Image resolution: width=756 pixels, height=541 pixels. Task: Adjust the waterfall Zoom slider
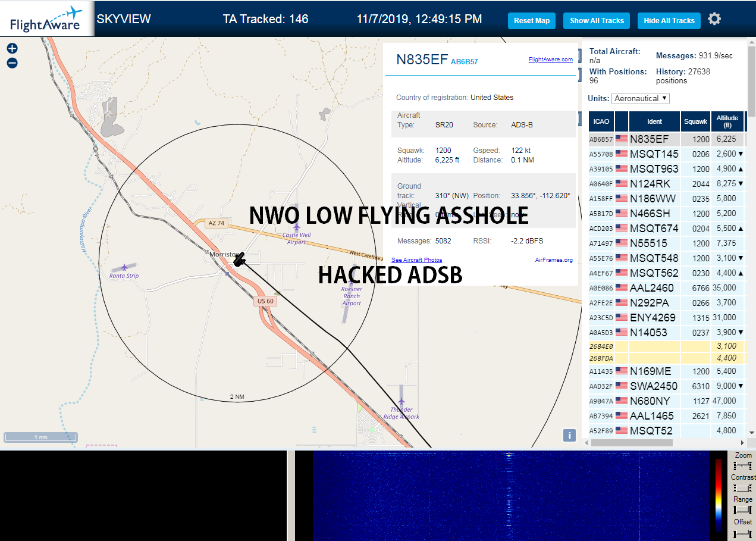(x=742, y=465)
